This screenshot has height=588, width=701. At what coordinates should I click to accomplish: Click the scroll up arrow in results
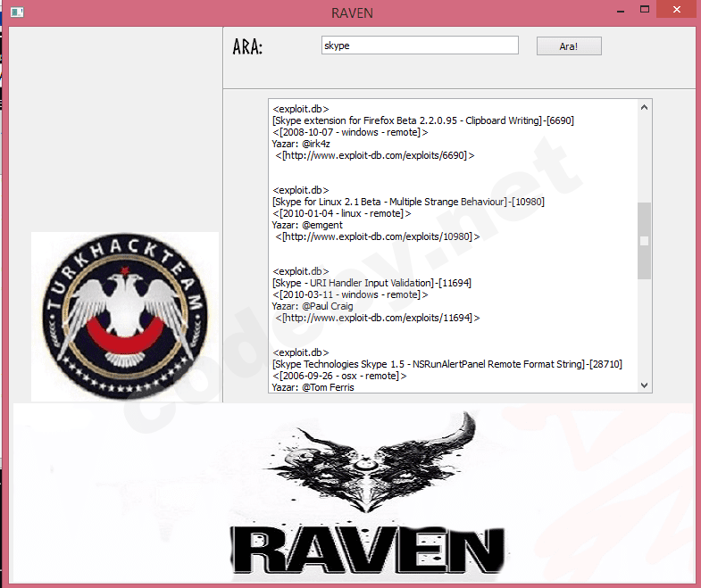[644, 107]
